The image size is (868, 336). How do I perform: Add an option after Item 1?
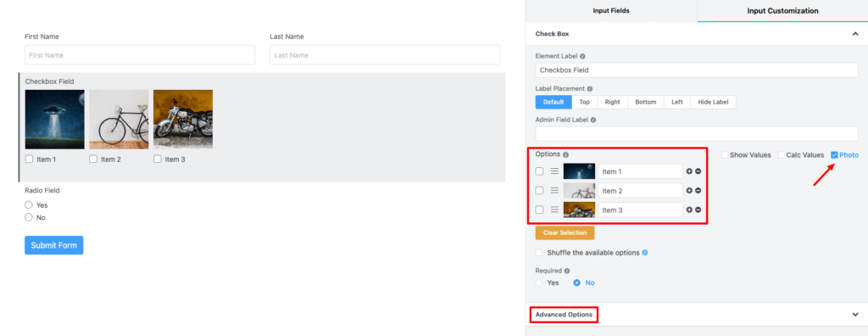689,171
